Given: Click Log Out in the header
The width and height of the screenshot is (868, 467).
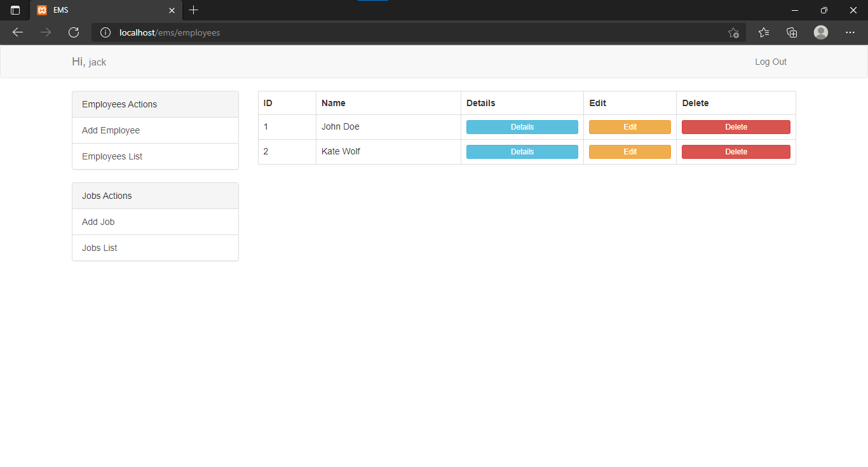Looking at the screenshot, I should [770, 62].
